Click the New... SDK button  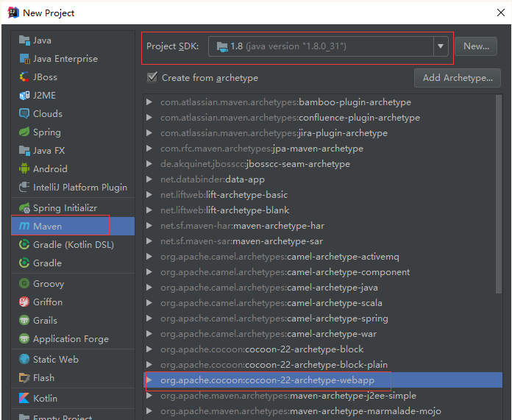[476, 46]
